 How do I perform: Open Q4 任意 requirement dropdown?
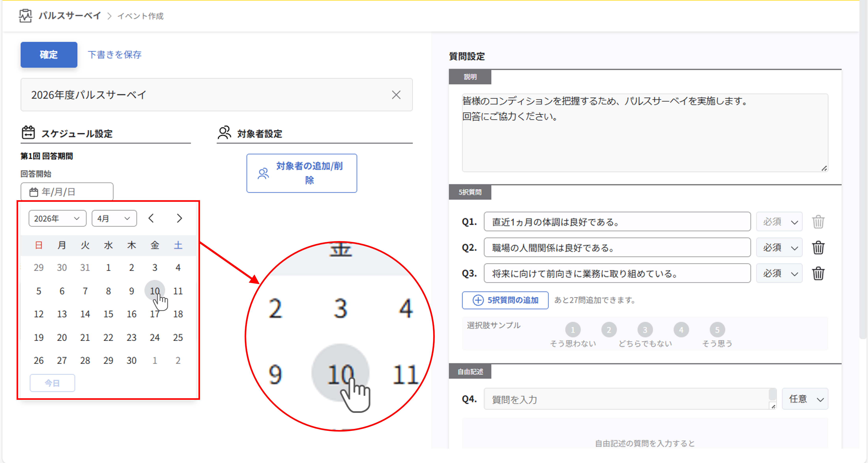[x=805, y=399]
